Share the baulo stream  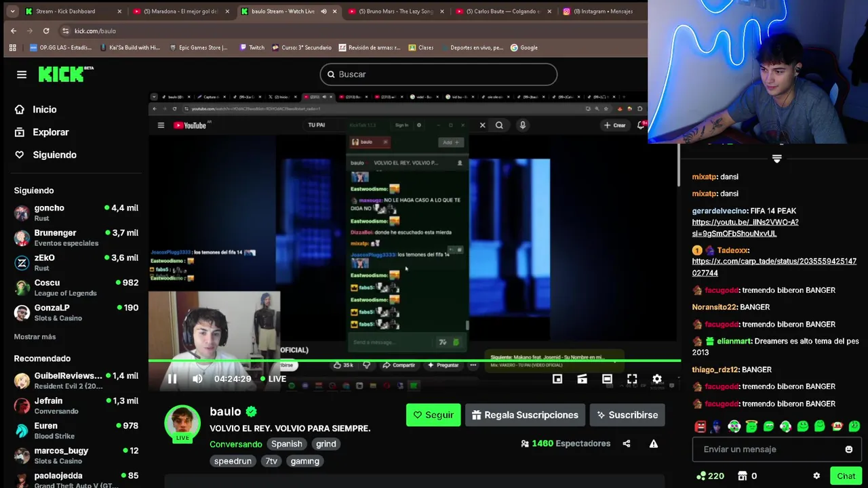627,443
